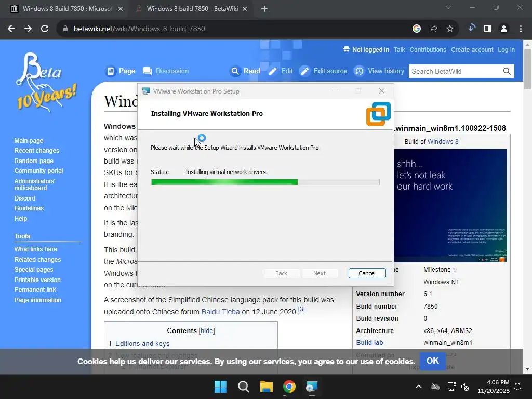Image resolution: width=532 pixels, height=399 pixels.
Task: Click the Edit source tab
Action: (324, 71)
